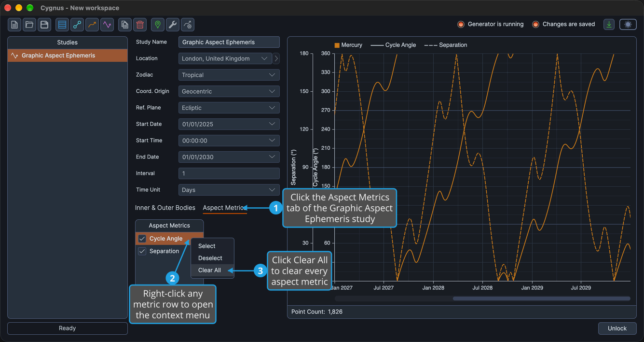Toggle light theme with the sun icon
644x342 pixels.
[x=628, y=25]
